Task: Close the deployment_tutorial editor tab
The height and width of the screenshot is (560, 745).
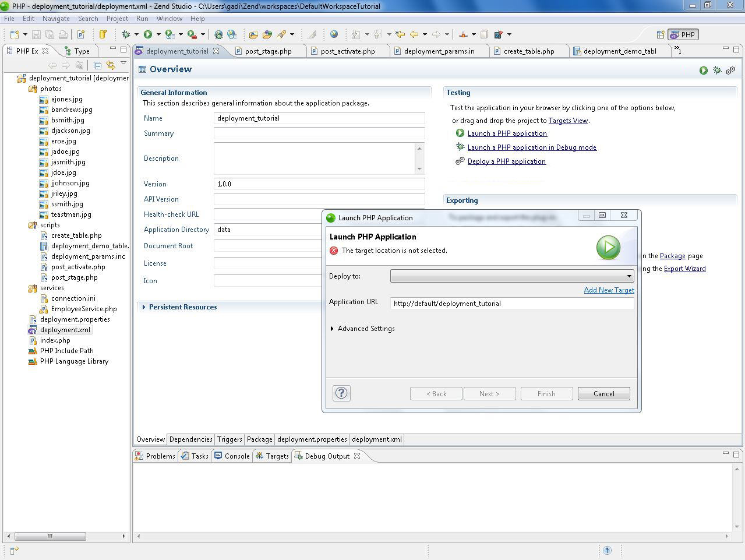Action: coord(216,51)
